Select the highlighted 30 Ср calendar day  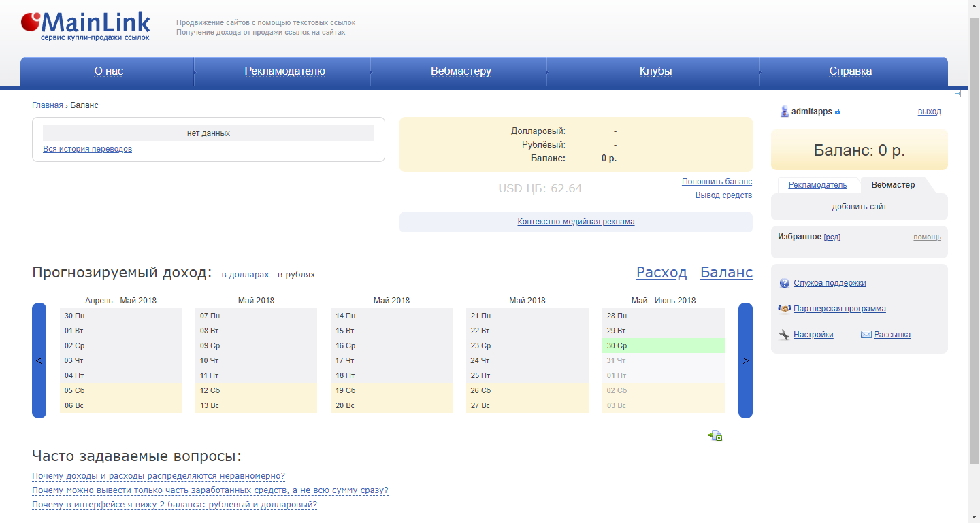663,345
